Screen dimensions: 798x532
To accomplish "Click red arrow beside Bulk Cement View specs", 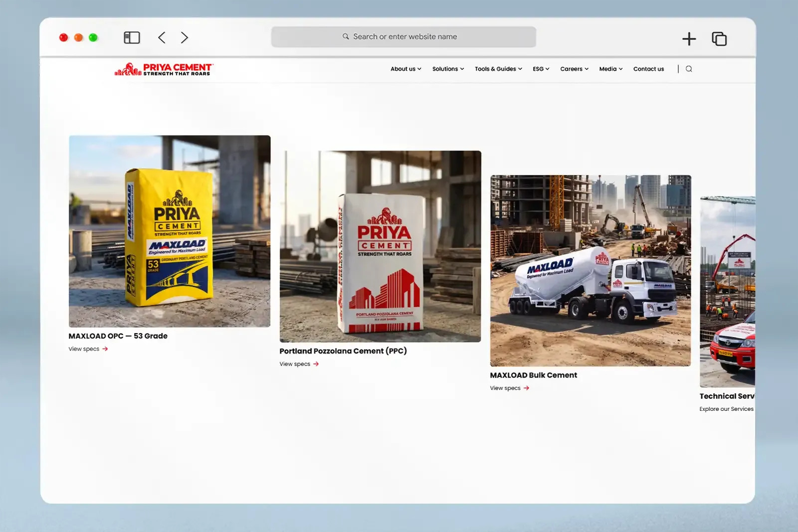I will [x=526, y=388].
